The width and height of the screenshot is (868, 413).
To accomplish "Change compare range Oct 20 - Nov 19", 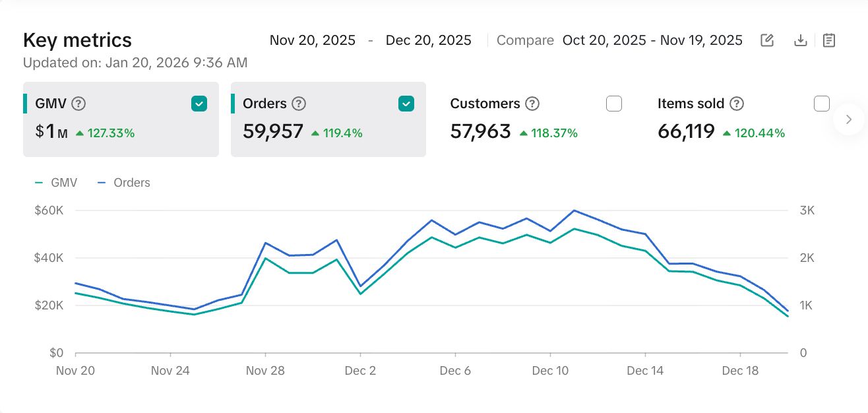I will (x=652, y=40).
